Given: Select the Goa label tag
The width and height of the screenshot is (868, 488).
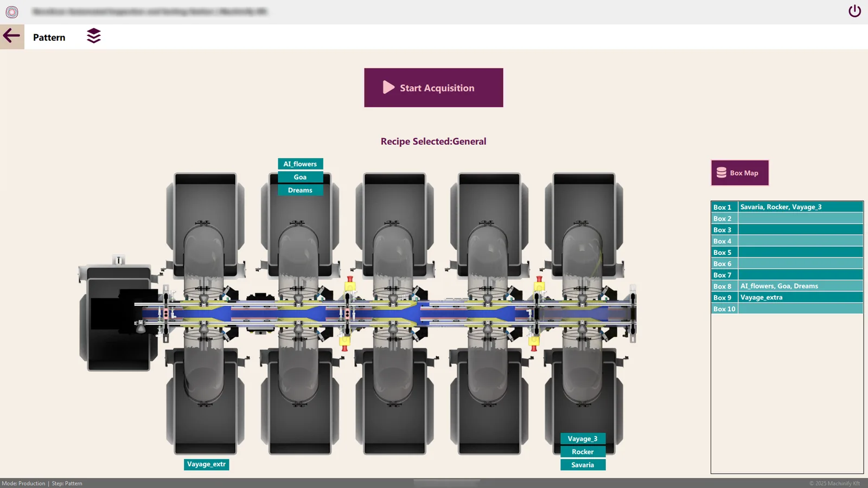Looking at the screenshot, I should (x=301, y=177).
